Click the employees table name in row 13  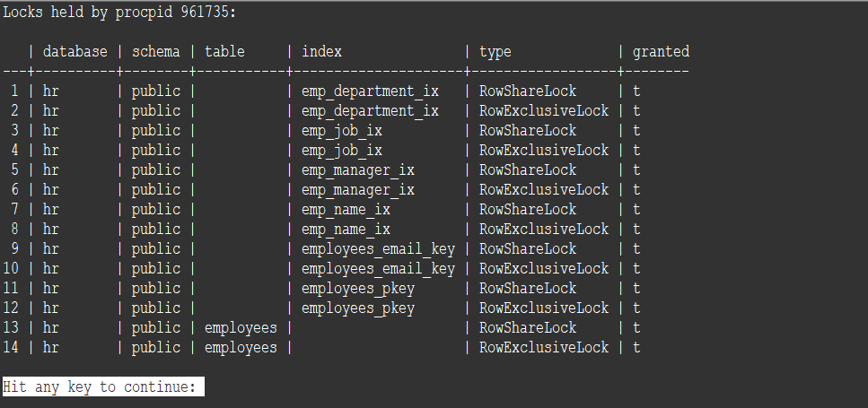241,328
